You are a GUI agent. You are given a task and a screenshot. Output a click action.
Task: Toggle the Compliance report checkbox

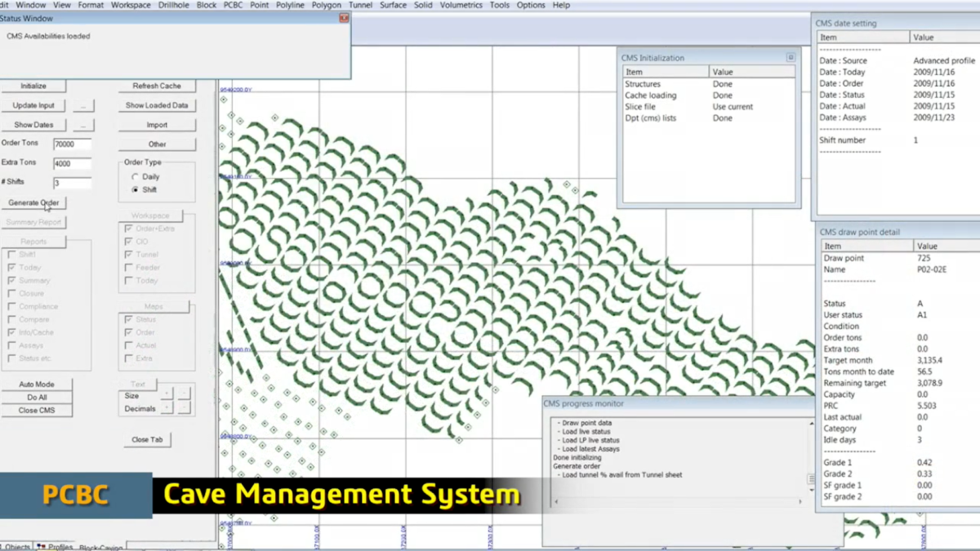(x=11, y=307)
